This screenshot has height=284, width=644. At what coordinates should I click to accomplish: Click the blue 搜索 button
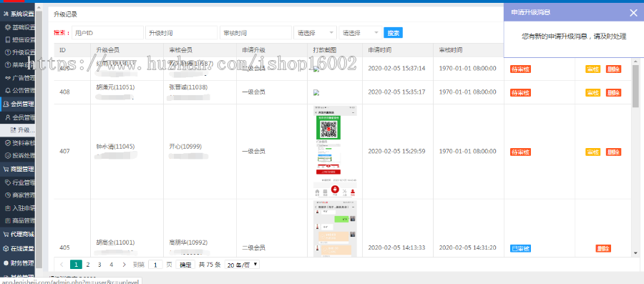(393, 33)
